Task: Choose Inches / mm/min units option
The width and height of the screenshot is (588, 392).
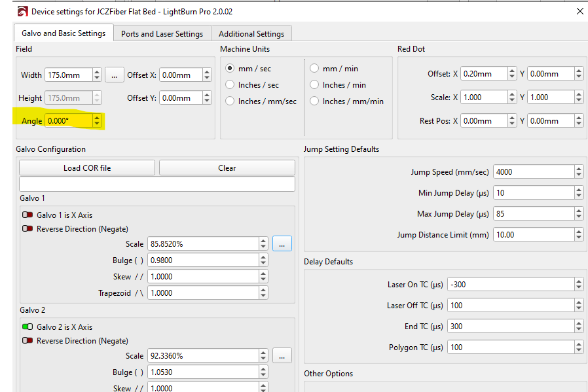Action: (314, 101)
